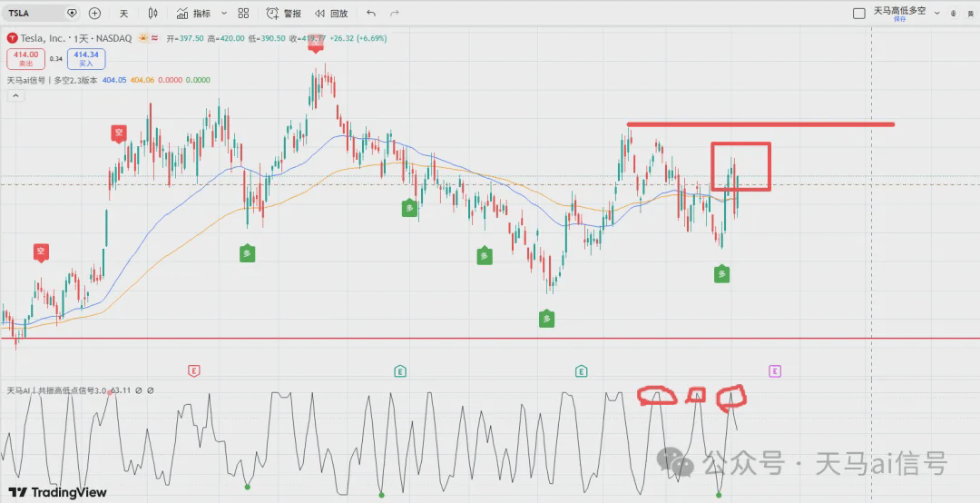Click the 0.34 spread value
This screenshot has height=503, width=980.
[x=56, y=59]
